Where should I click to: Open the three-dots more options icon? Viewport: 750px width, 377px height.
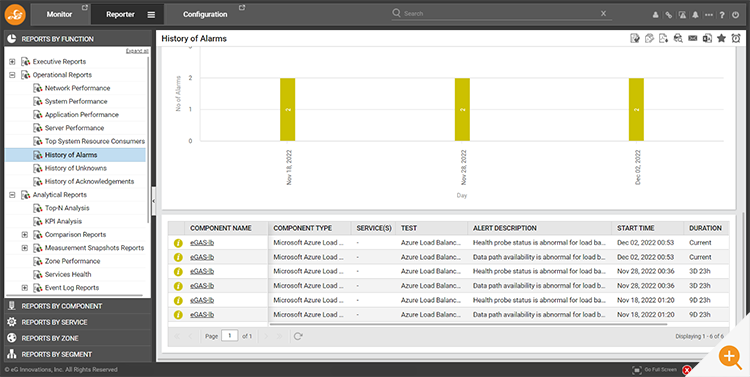click(x=708, y=15)
